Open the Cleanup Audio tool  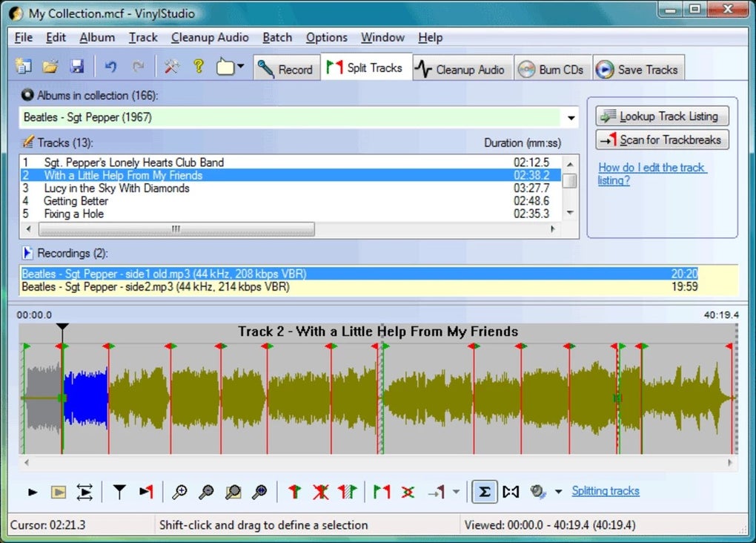point(462,68)
